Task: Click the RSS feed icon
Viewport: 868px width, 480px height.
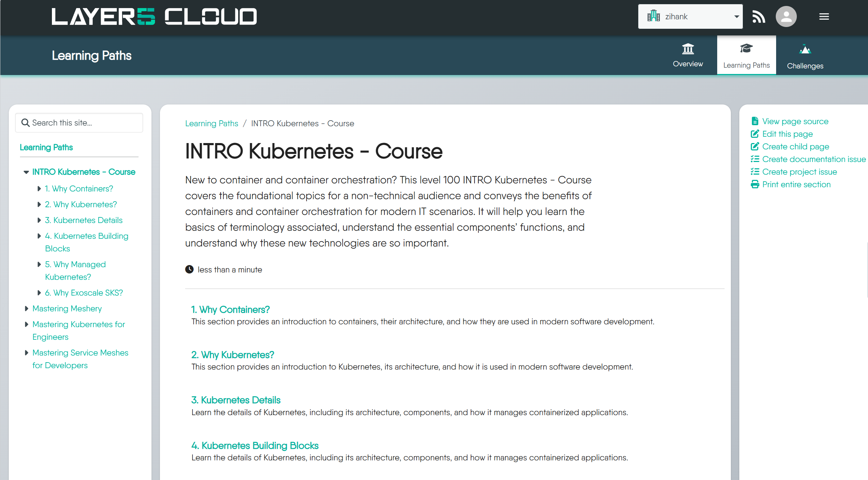Action: point(759,16)
